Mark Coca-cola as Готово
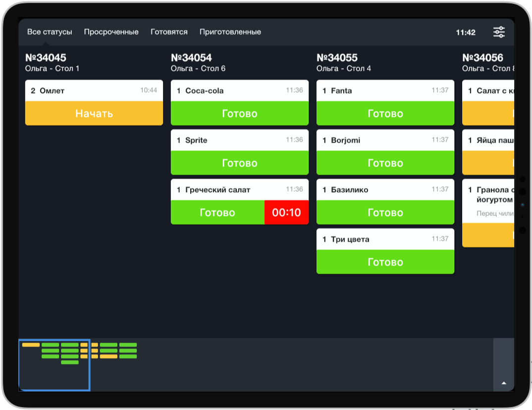Screen dimensions: 532x410 click(240, 113)
